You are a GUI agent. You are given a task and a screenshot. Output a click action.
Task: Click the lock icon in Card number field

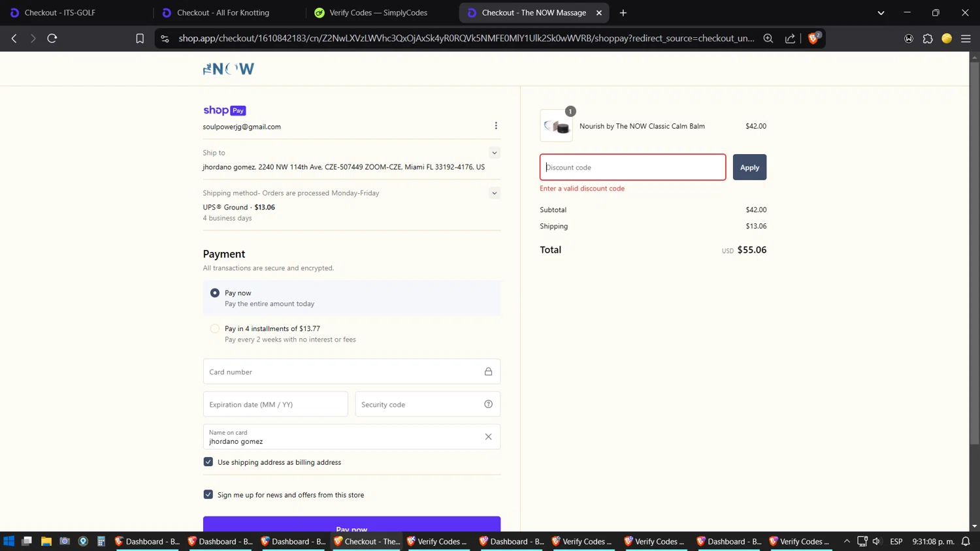click(488, 371)
